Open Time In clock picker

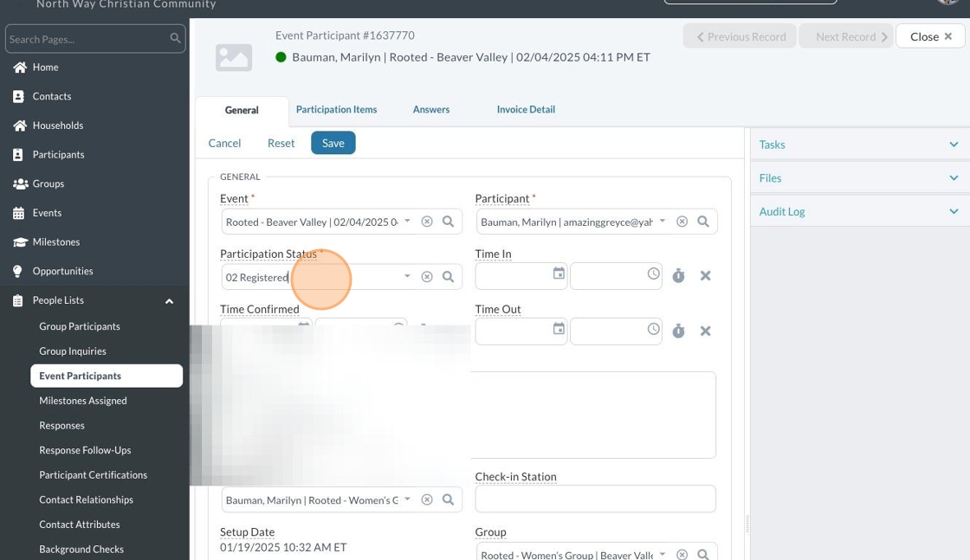653,274
